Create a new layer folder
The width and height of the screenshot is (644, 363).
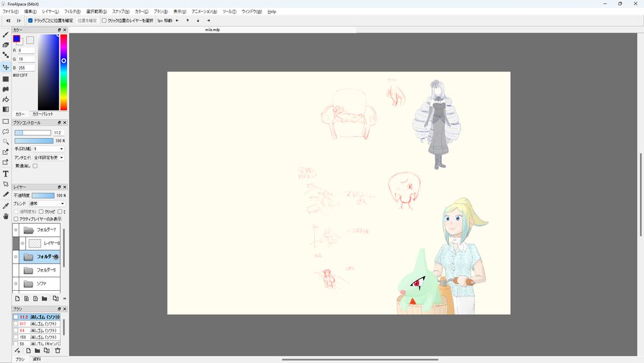44,299
